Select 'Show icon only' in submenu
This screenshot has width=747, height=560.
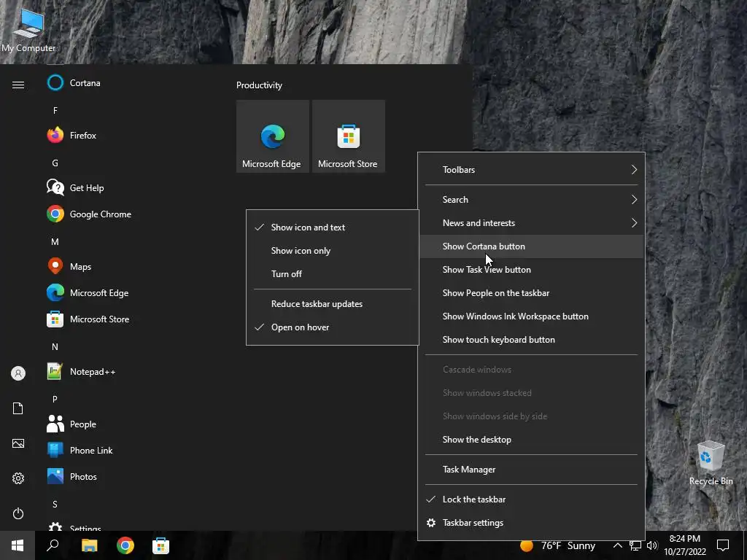(x=333, y=251)
